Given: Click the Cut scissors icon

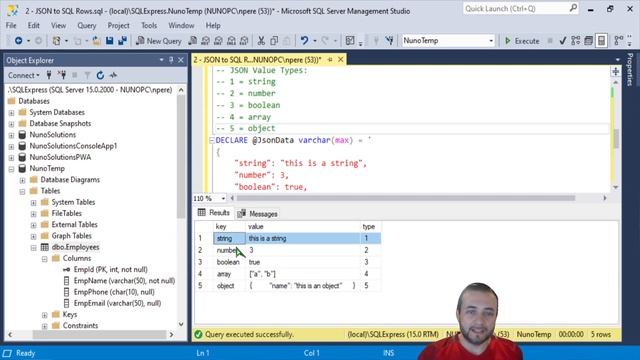Looking at the screenshot, I should (x=261, y=41).
